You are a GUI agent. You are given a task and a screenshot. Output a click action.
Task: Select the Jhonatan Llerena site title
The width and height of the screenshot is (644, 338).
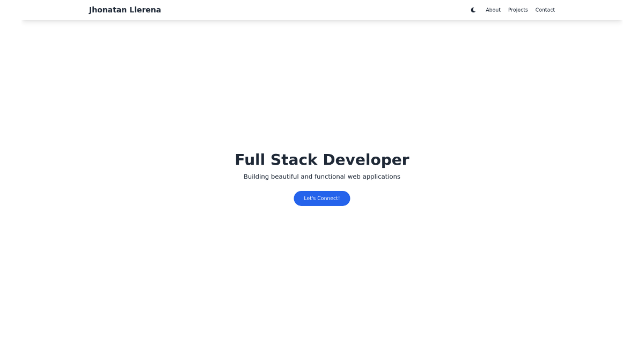[125, 10]
